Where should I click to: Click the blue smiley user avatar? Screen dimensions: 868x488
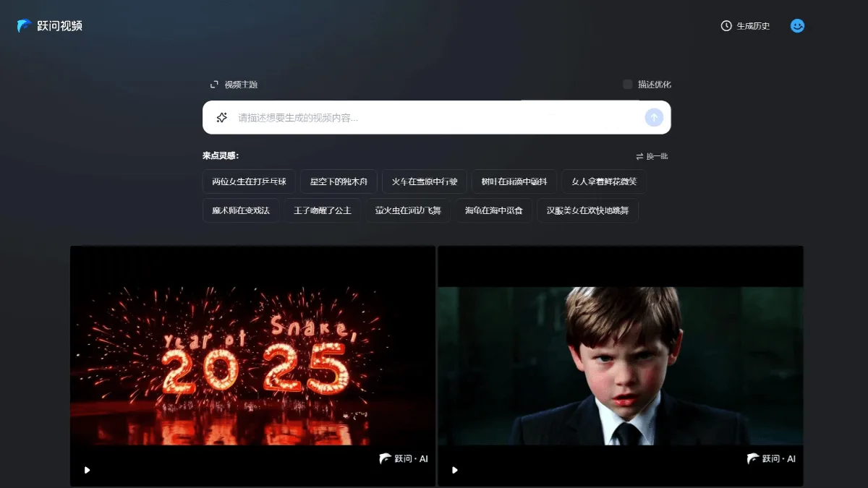click(797, 26)
